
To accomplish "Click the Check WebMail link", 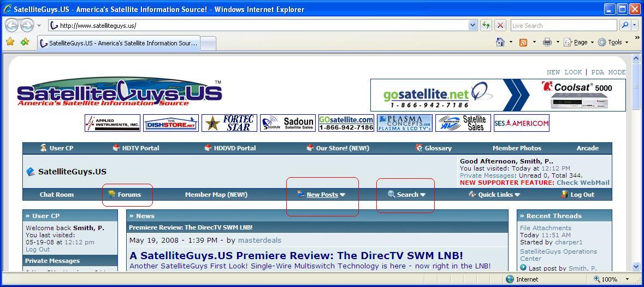I will 583,183.
